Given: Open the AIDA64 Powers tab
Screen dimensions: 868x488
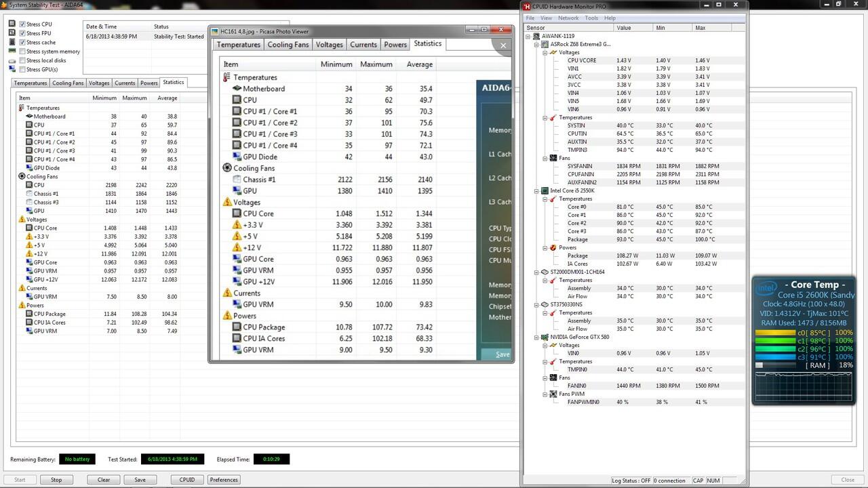Looking at the screenshot, I should click(149, 83).
